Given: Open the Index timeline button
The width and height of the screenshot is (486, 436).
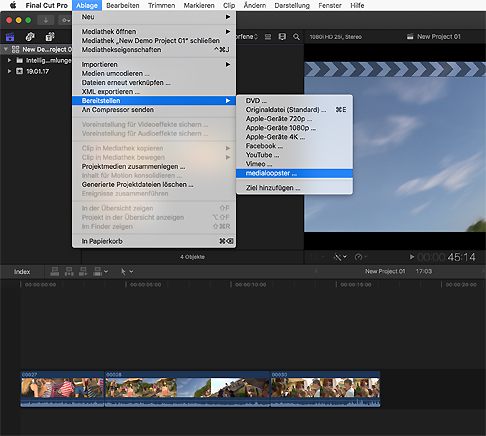Looking at the screenshot, I should tap(22, 272).
